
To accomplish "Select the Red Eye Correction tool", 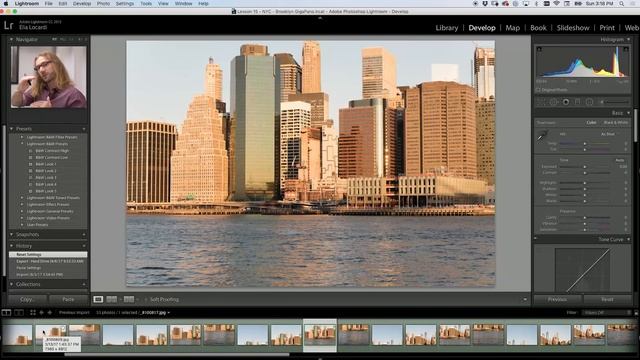I will click(x=566, y=102).
